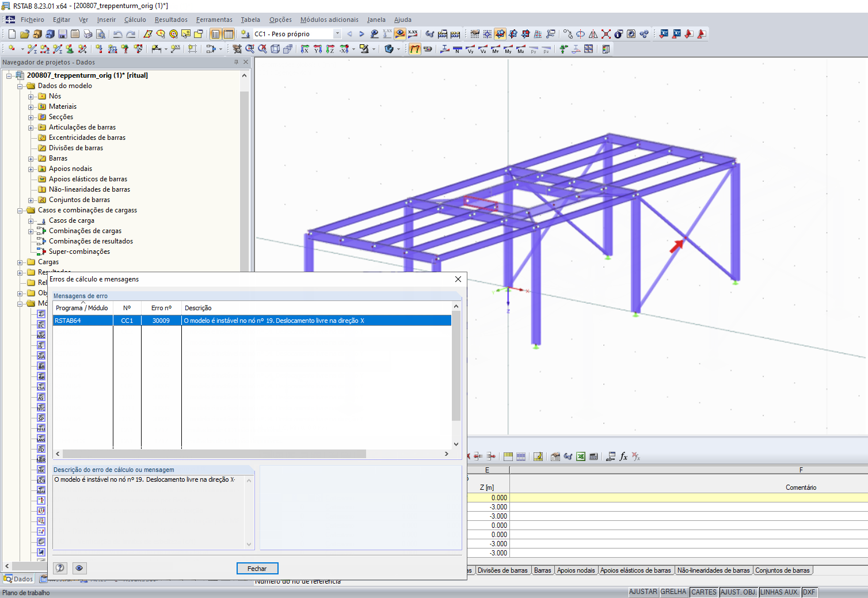The image size is (868, 598).
Task: Click the view in Z direction icon
Action: (330, 49)
